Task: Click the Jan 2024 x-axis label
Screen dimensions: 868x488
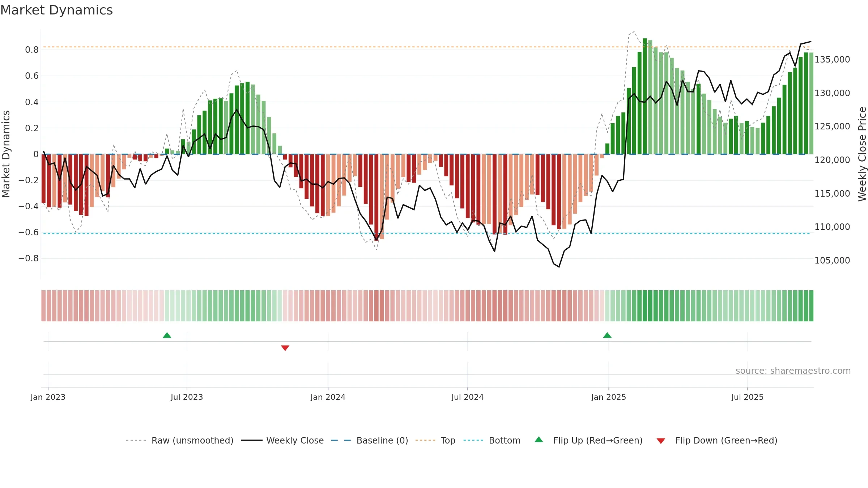Action: tap(328, 397)
